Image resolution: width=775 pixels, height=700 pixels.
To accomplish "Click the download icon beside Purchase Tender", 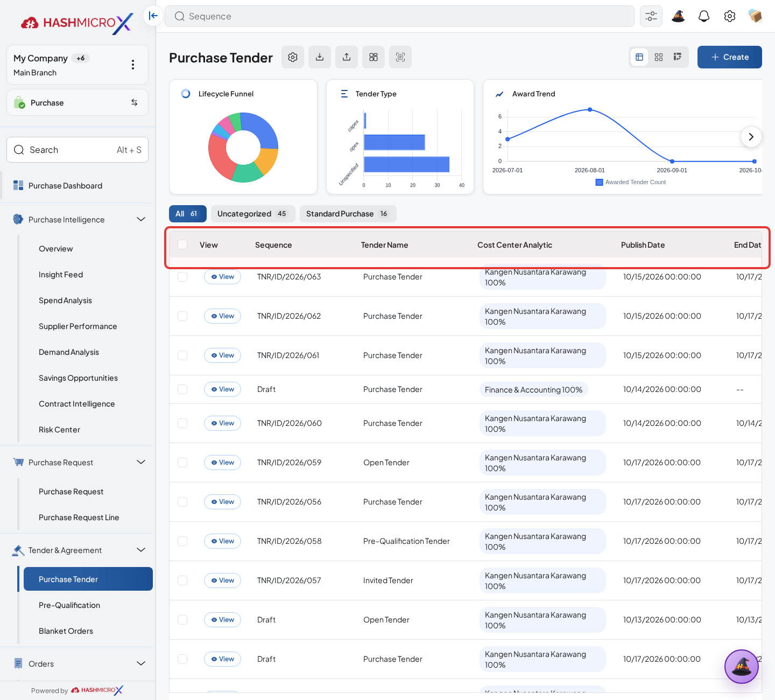I will tap(320, 57).
